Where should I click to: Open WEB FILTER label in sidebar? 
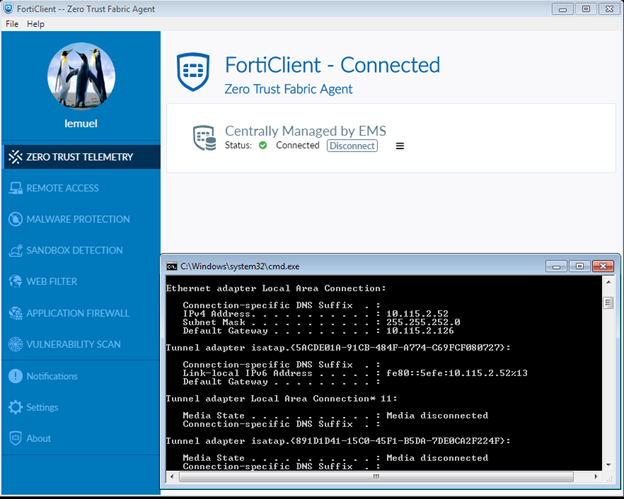pos(52,281)
